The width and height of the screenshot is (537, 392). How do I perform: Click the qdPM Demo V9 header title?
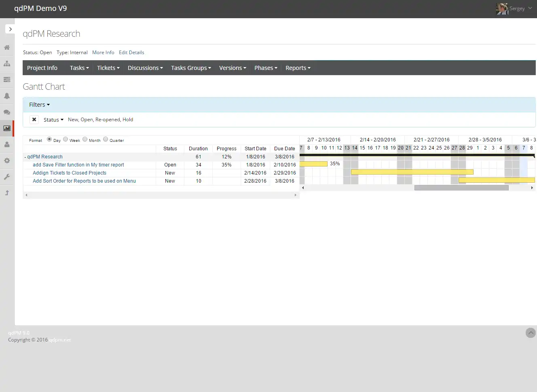click(x=40, y=8)
